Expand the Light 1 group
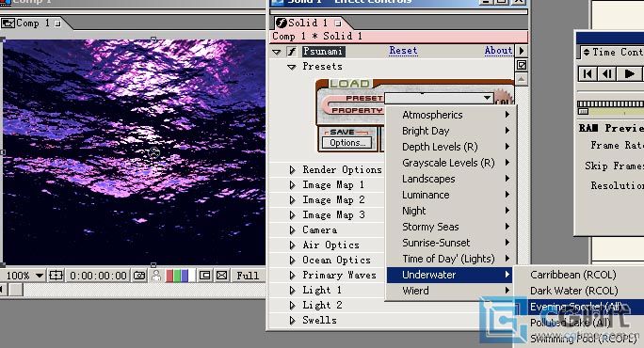The height and width of the screenshot is (348, 644). pyautogui.click(x=292, y=290)
